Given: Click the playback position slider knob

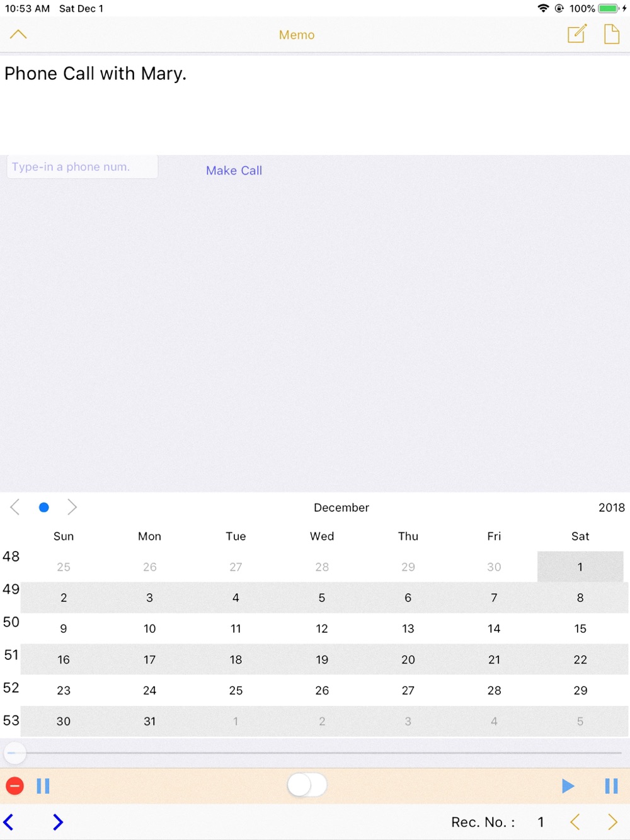Looking at the screenshot, I should point(14,752).
